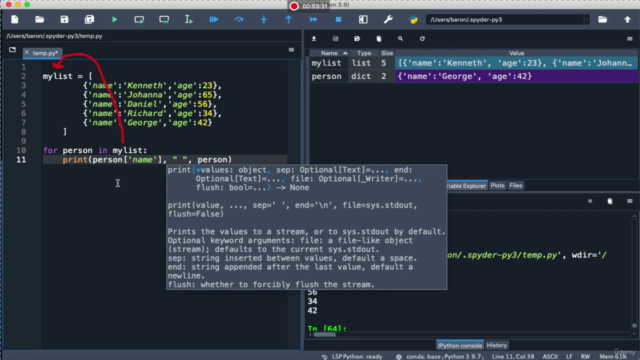
Task: Sort variables by the Type column
Action: coord(364,53)
